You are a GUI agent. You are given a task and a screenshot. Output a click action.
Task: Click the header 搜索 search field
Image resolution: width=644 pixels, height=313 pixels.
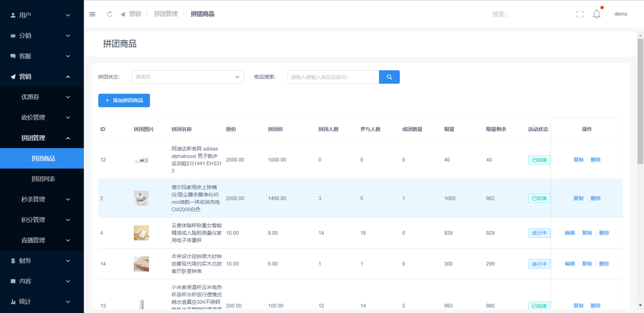[x=526, y=14]
